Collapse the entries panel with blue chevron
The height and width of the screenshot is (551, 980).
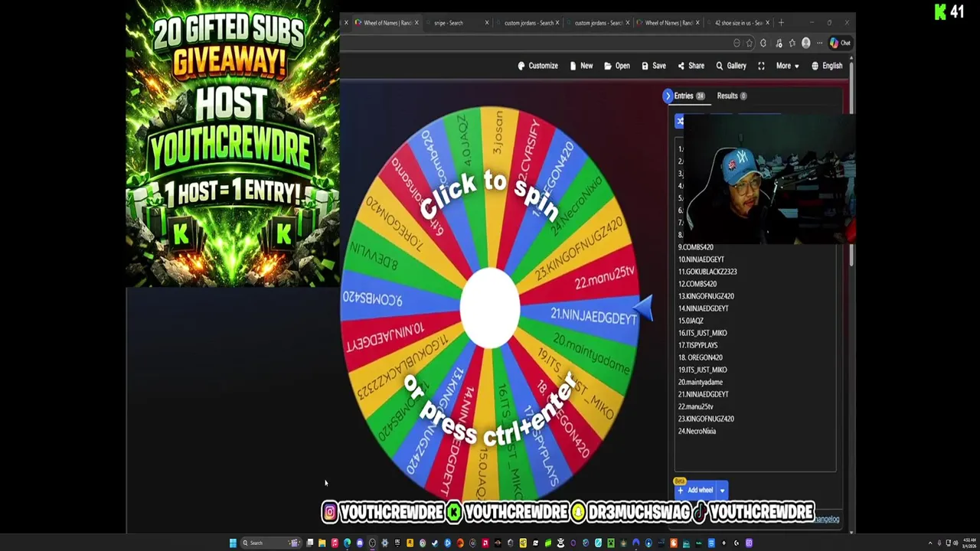pyautogui.click(x=668, y=96)
